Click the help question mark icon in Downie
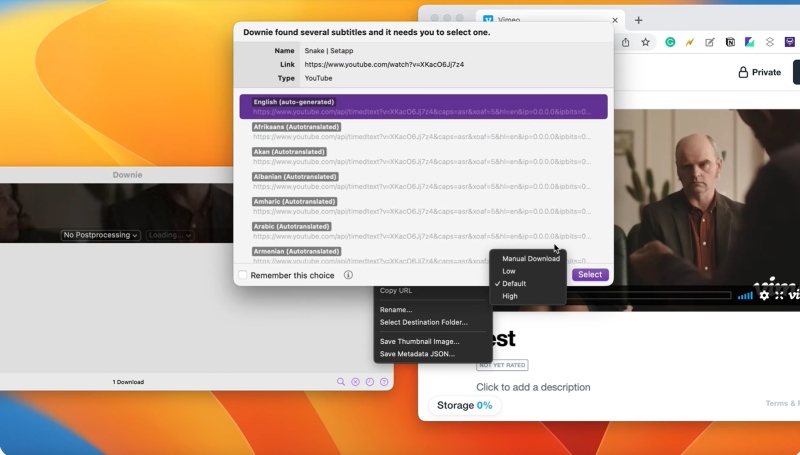This screenshot has height=455, width=800. tap(384, 382)
